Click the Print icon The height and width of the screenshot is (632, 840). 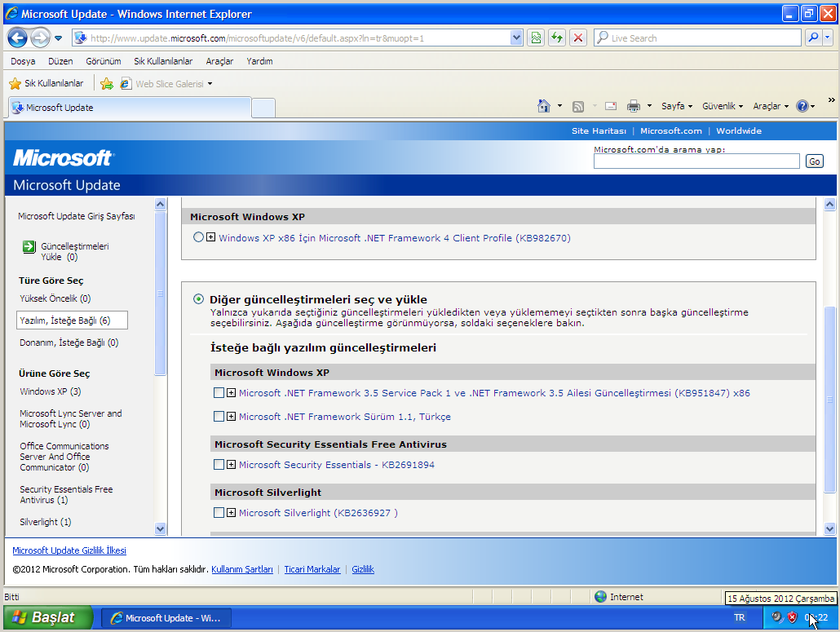pyautogui.click(x=633, y=106)
